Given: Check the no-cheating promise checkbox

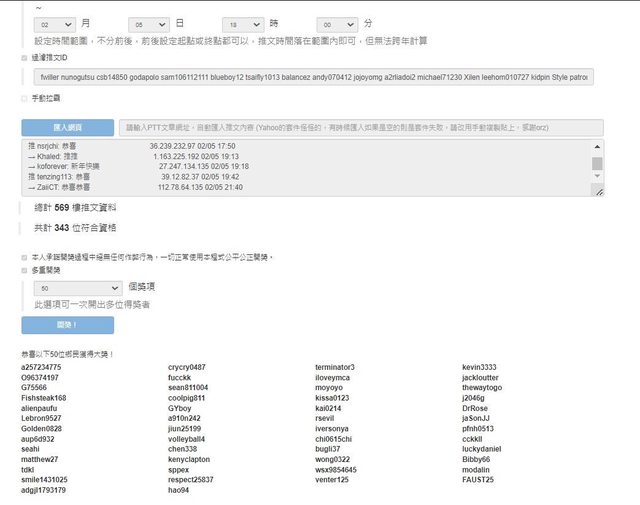Looking at the screenshot, I should tap(25, 257).
